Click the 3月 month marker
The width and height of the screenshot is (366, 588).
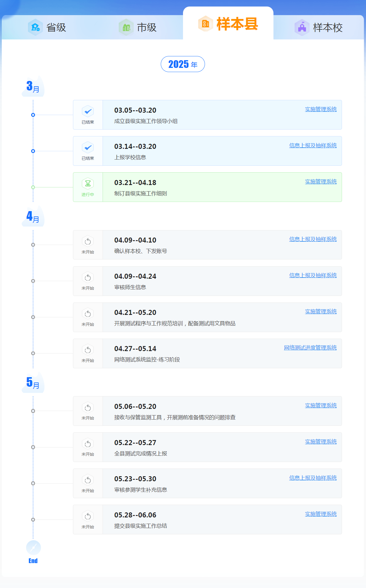pos(33,87)
